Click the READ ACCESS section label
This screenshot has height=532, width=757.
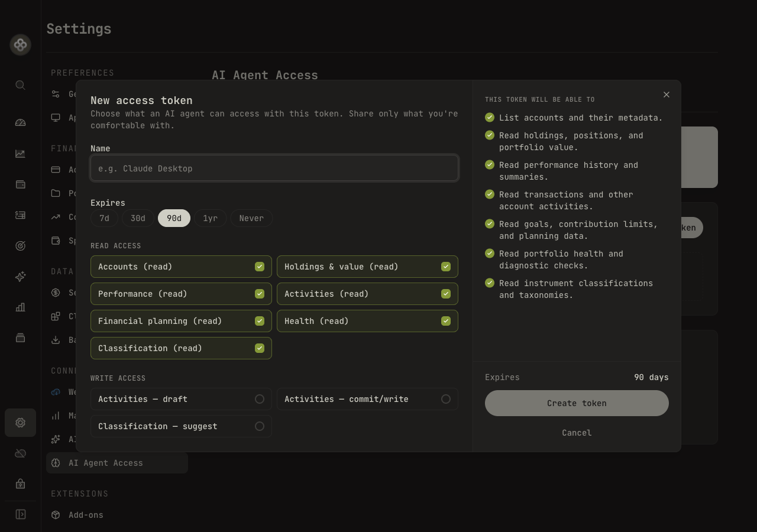pyautogui.click(x=116, y=246)
